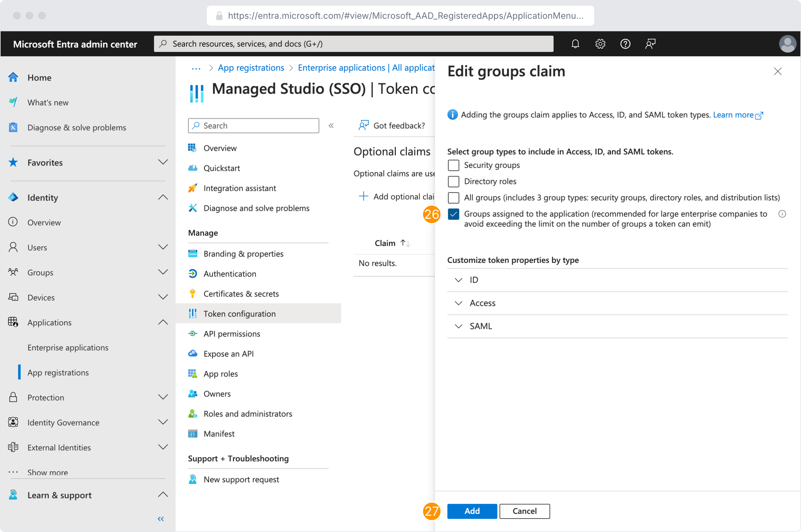Close the Edit groups claim panel
Screen dimensions: 801x532
(778, 71)
